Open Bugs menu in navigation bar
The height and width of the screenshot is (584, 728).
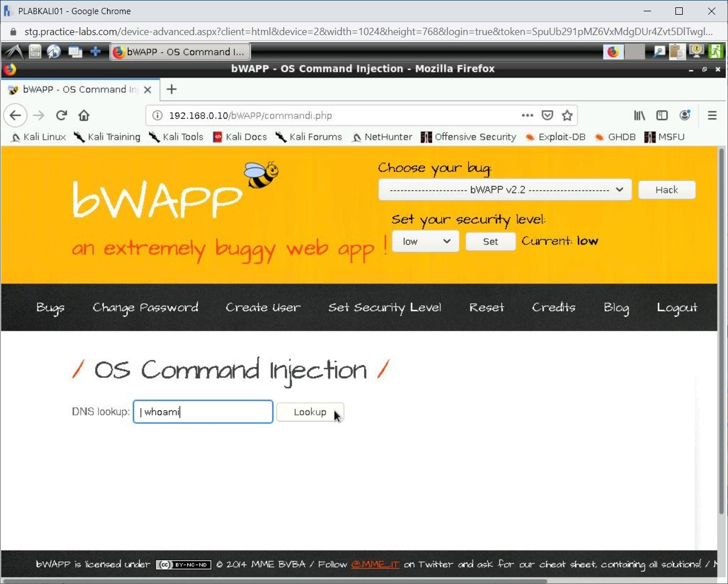(x=50, y=308)
